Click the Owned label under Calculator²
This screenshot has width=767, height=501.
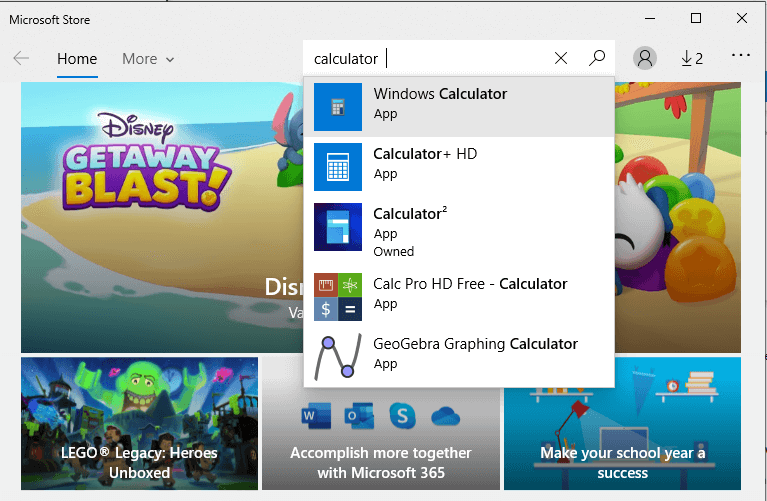pos(394,251)
